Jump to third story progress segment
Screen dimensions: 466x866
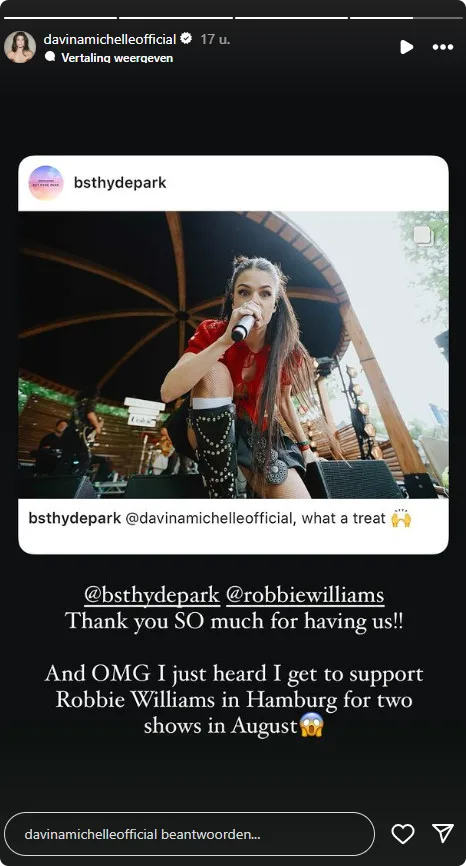tap(291, 18)
